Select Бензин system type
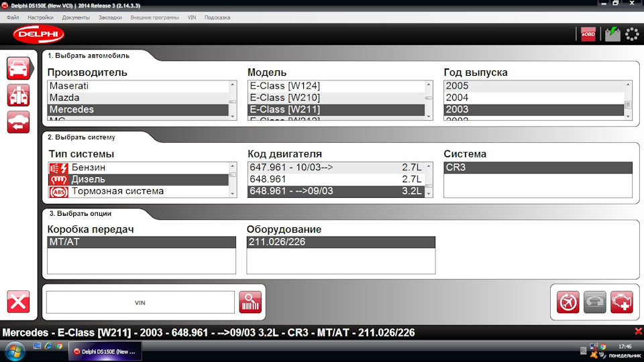The image size is (644, 362). pyautogui.click(x=138, y=168)
